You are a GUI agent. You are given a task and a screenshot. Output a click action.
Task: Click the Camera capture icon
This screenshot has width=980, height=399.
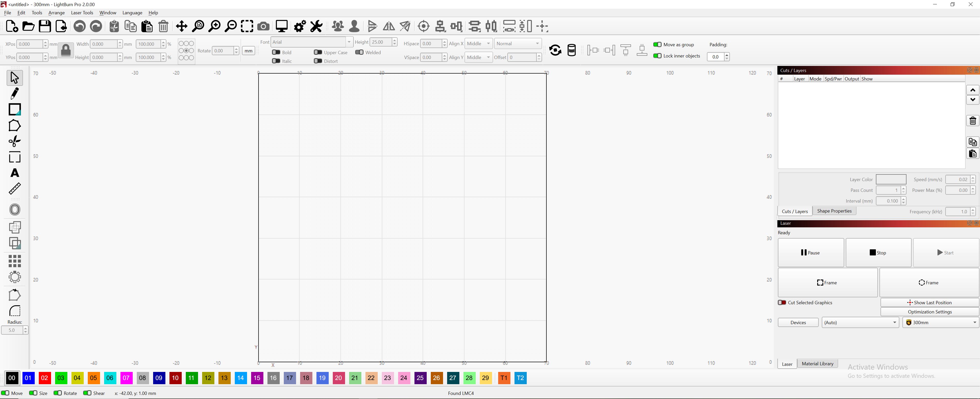tap(263, 26)
